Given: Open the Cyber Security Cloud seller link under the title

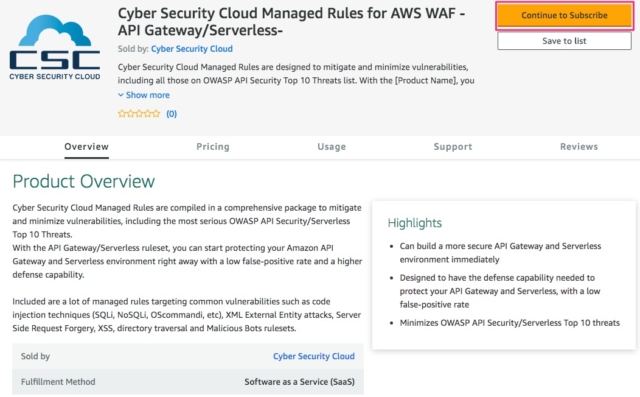Looking at the screenshot, I should tap(192, 49).
